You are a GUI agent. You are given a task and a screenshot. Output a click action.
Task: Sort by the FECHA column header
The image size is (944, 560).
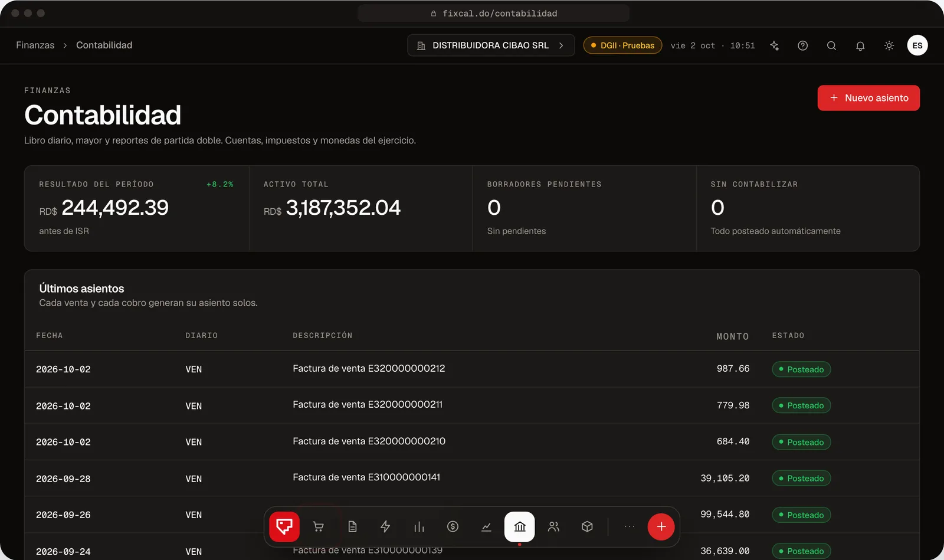click(x=50, y=335)
